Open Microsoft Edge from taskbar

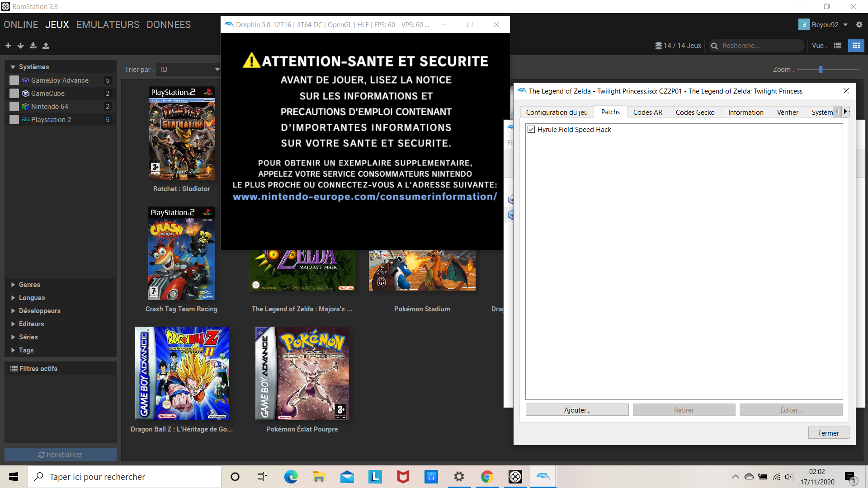coord(291,477)
